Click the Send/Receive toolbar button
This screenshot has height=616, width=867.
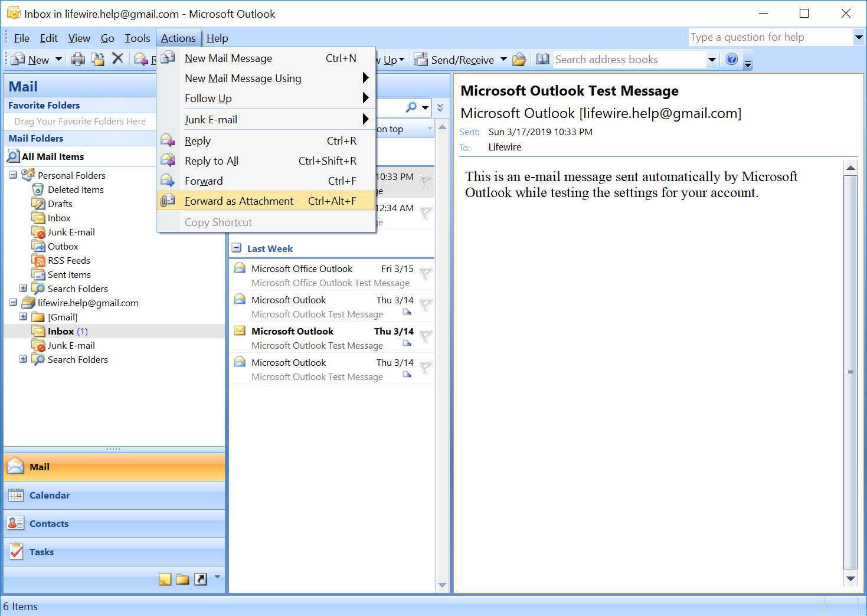pos(454,60)
